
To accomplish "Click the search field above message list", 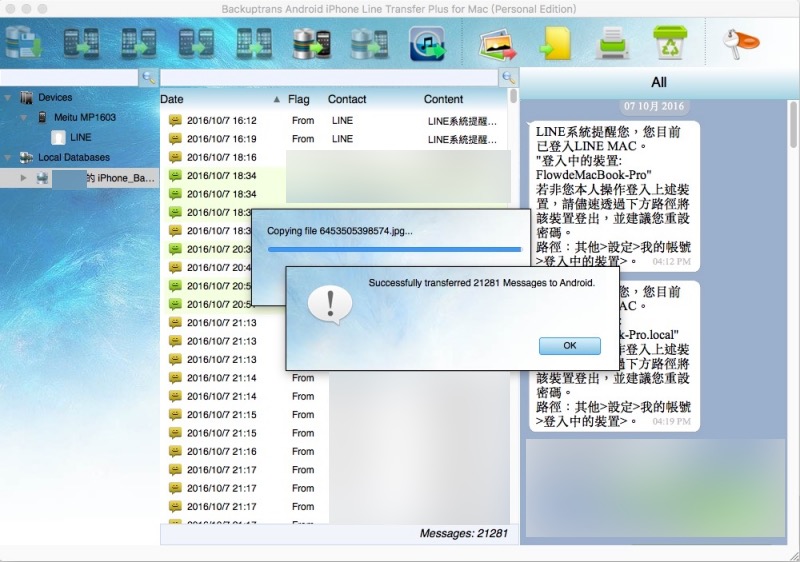I will (x=329, y=78).
